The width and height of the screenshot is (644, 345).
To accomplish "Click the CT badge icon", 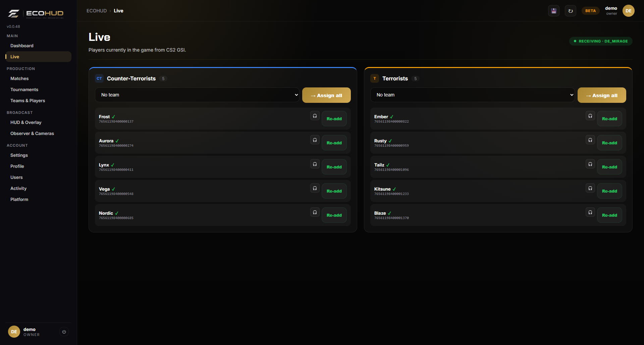I will click(99, 78).
